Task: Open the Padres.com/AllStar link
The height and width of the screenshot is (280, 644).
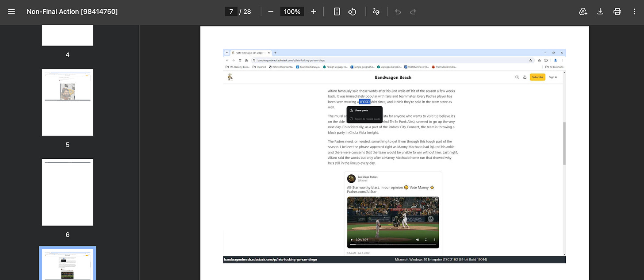Action: (x=362, y=192)
